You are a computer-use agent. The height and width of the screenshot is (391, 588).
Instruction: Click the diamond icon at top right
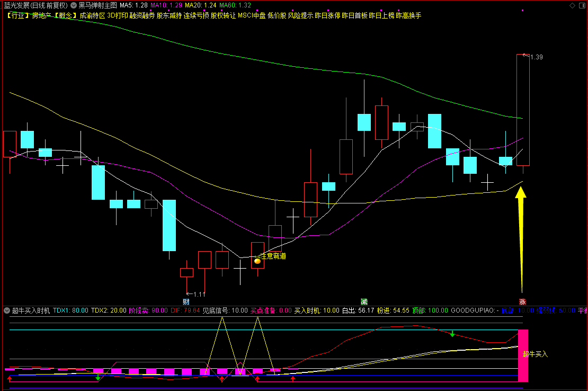[x=572, y=5]
